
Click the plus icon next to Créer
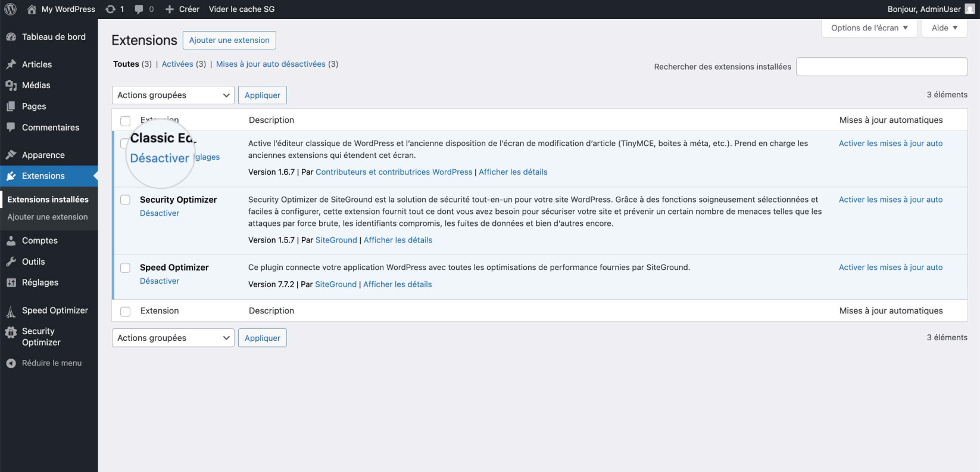click(x=170, y=9)
